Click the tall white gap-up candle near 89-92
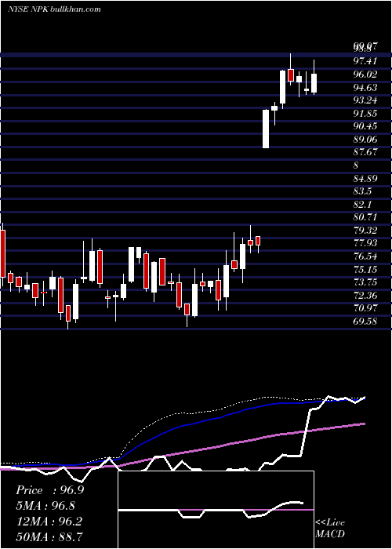The image size is (392, 549). coord(266,129)
